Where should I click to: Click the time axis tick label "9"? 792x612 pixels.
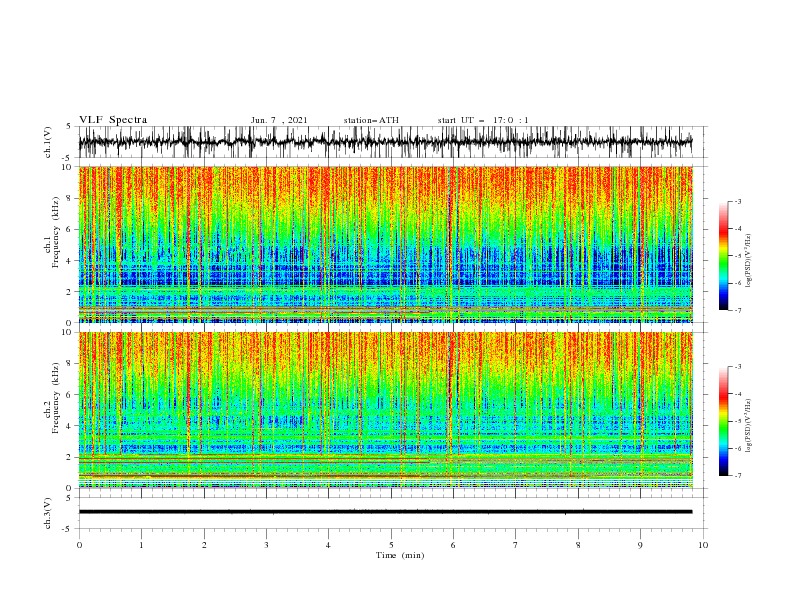pos(640,545)
